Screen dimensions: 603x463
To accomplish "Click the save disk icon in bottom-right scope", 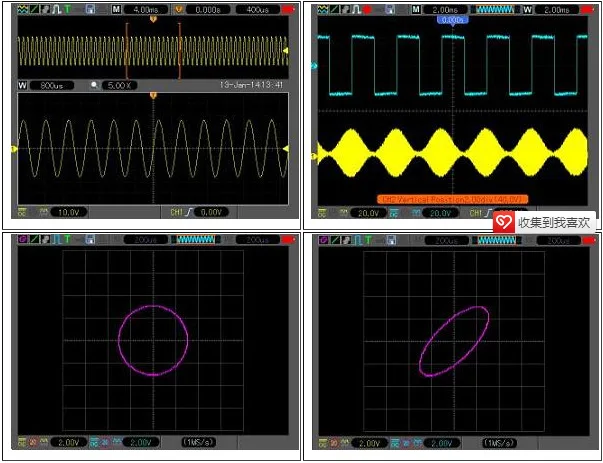I will pyautogui.click(x=391, y=240).
